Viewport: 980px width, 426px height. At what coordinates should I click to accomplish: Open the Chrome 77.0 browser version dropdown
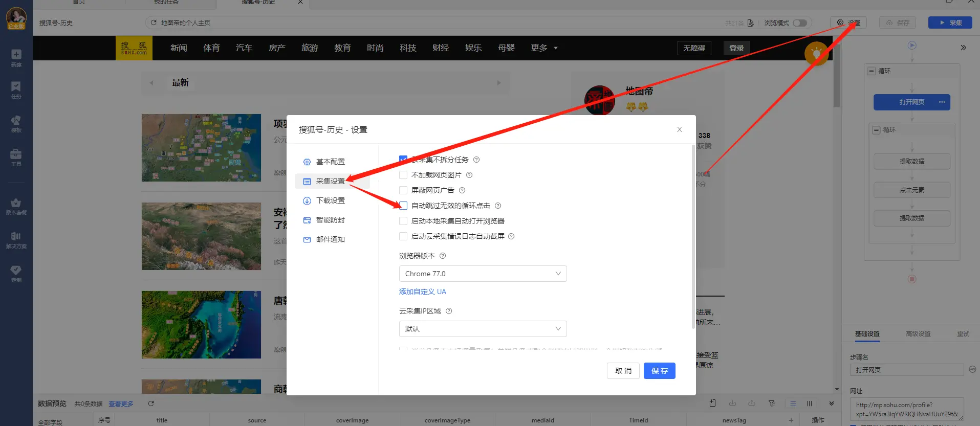[x=483, y=274]
